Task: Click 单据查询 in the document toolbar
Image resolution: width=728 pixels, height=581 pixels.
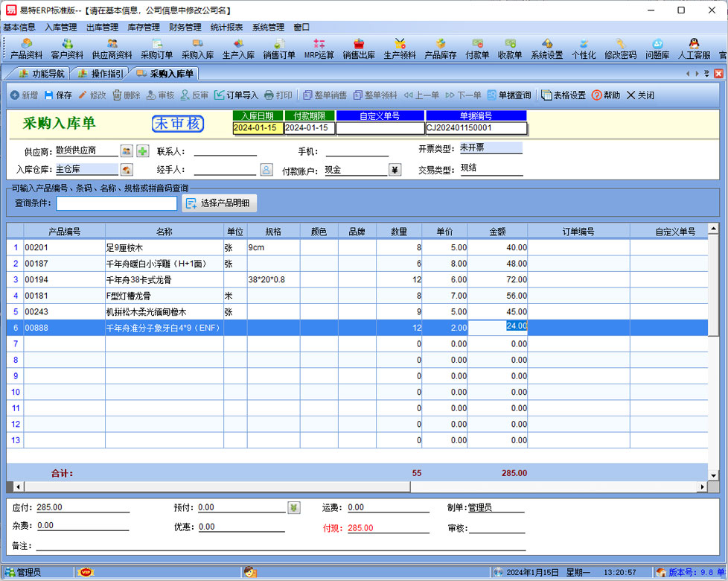Action: [x=509, y=95]
